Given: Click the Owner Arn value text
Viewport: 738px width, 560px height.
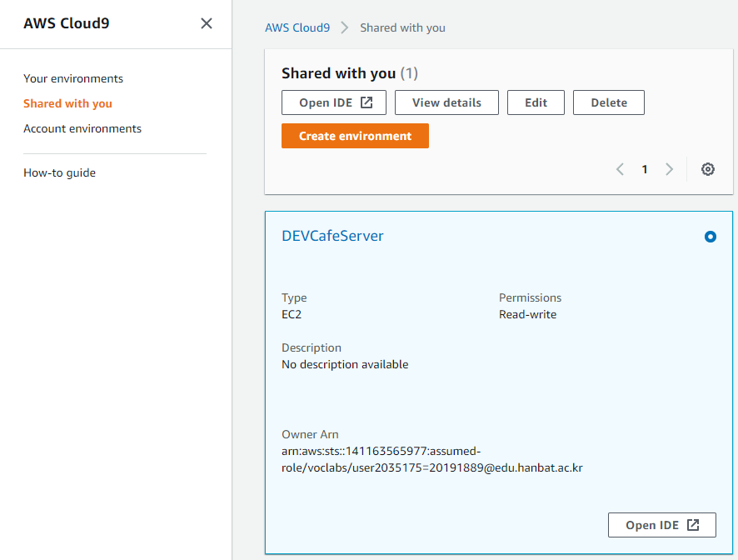Looking at the screenshot, I should point(432,459).
